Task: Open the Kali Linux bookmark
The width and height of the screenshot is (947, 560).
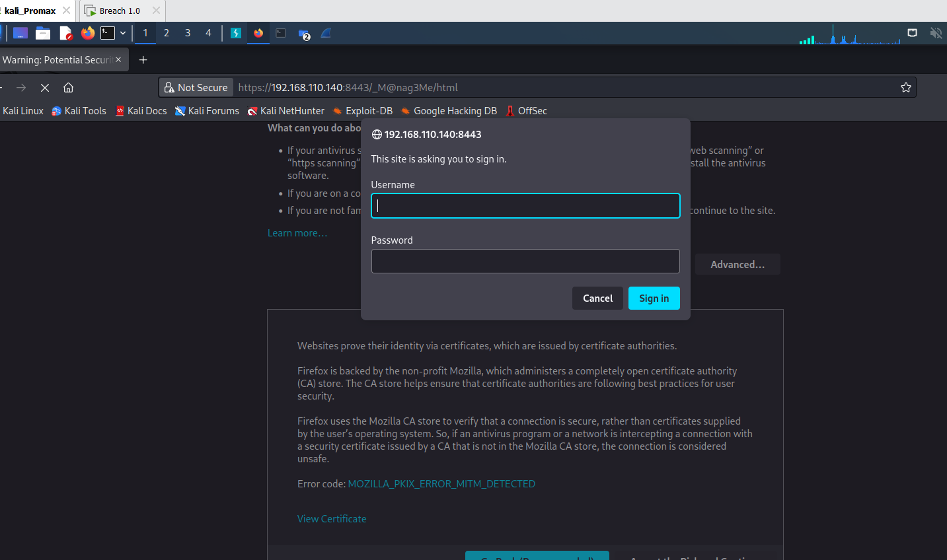Action: point(22,111)
